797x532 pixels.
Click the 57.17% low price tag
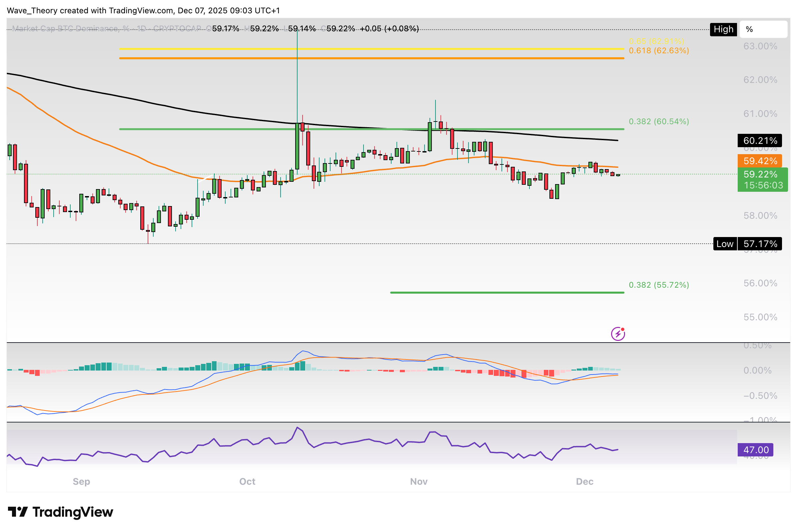[x=760, y=244]
